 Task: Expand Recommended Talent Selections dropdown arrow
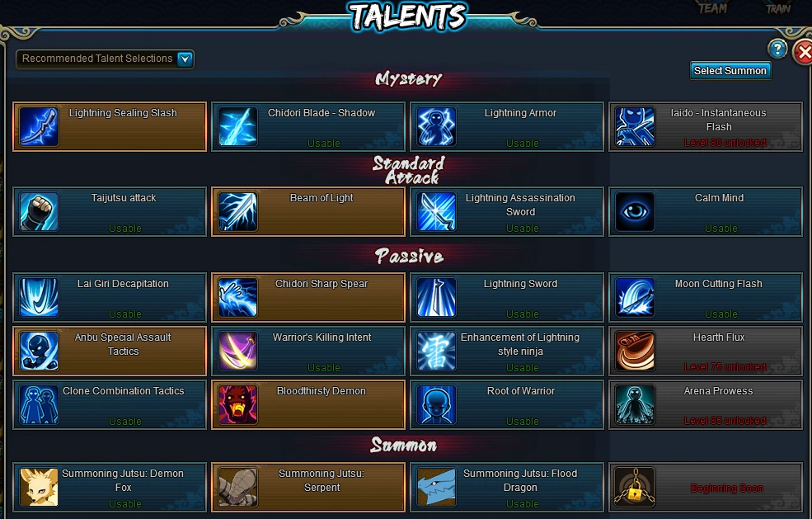[x=185, y=59]
